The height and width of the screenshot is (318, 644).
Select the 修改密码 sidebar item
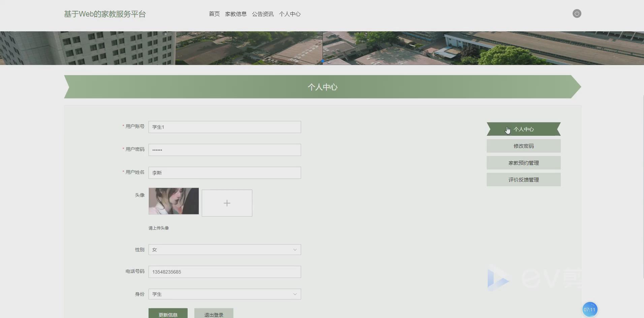523,146
